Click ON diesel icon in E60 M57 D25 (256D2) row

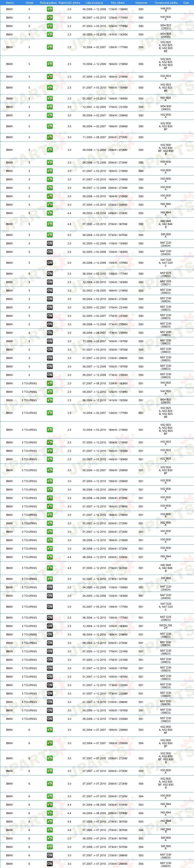[50, 274]
